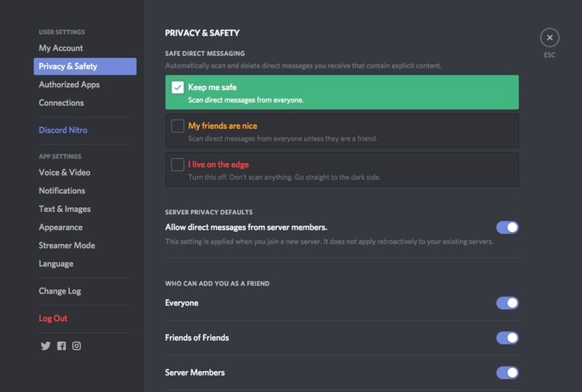This screenshot has height=392, width=582.
Task: Click the Twitter icon in sidebar
Action: (45, 346)
